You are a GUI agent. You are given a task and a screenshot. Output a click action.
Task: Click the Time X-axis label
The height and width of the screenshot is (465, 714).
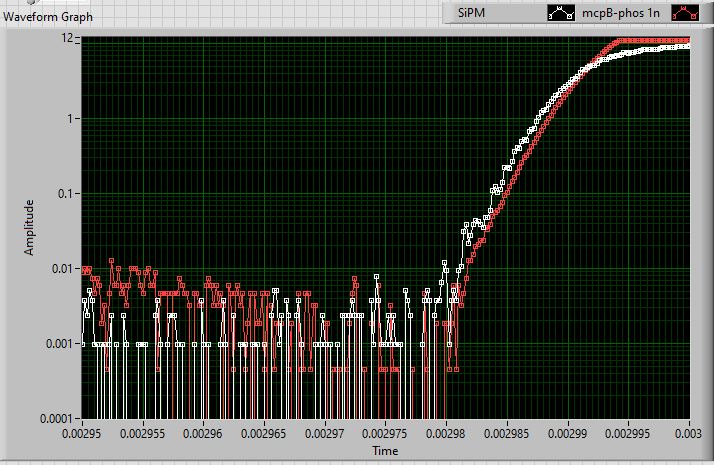pos(385,451)
